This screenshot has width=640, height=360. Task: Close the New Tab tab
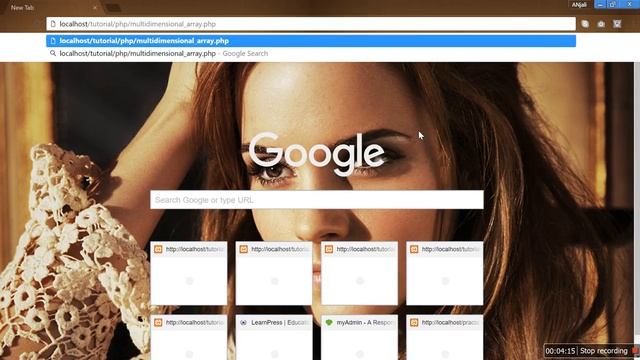click(x=95, y=7)
